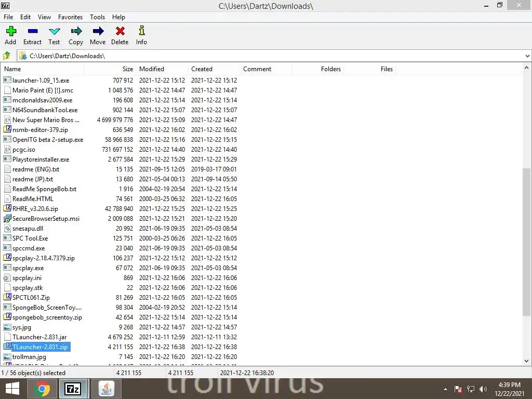Select OpenITG beta 2-setup.exe
532x399 pixels.
coord(48,139)
